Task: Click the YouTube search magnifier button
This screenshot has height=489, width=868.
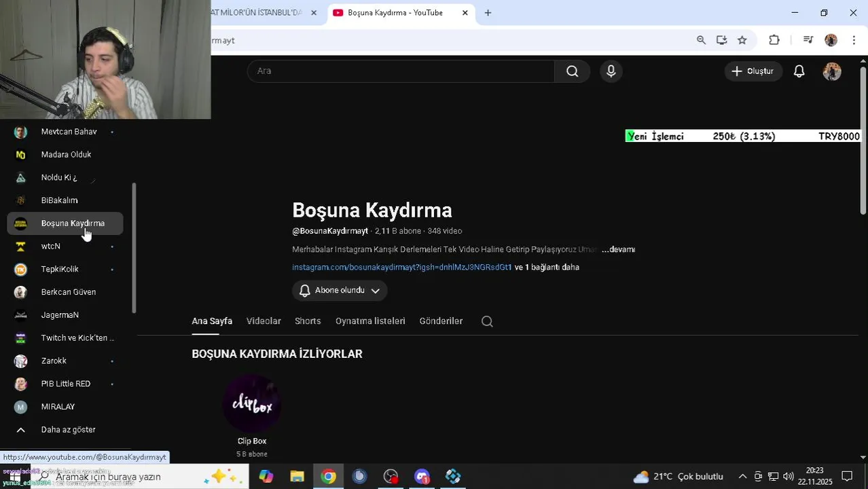Action: pos(572,71)
